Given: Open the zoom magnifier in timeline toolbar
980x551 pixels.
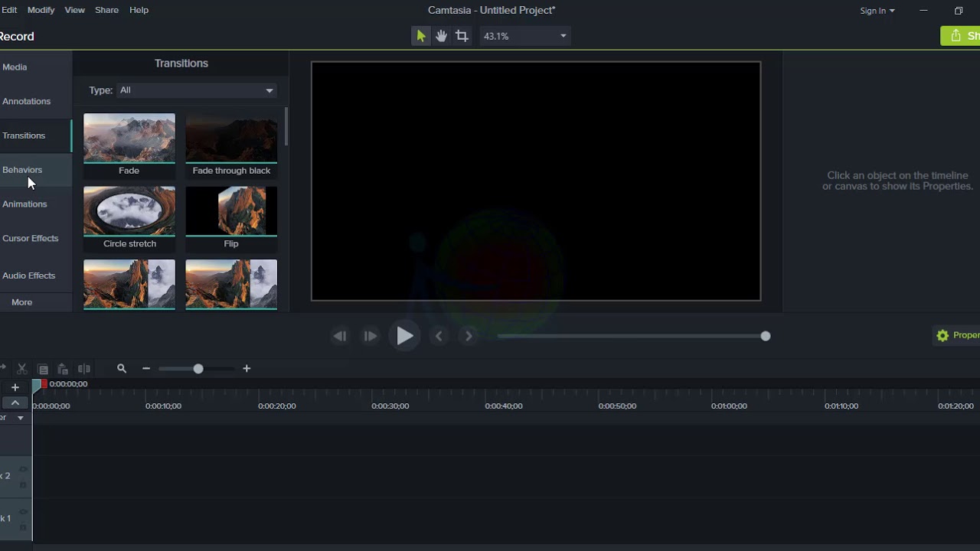Looking at the screenshot, I should click(x=122, y=368).
